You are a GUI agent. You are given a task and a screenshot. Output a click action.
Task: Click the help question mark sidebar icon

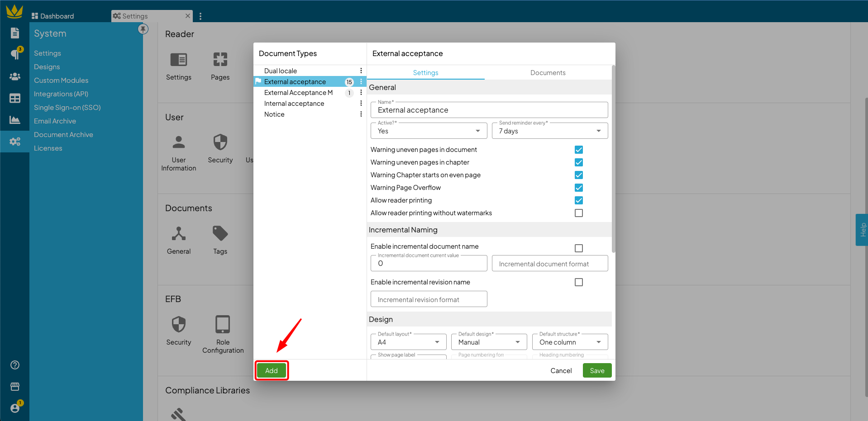pyautogui.click(x=15, y=365)
